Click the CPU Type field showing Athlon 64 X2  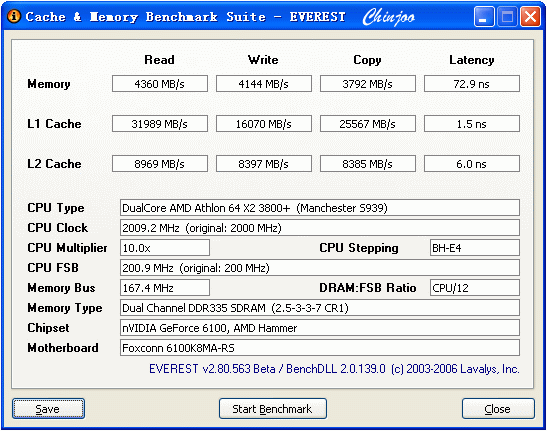pos(320,208)
